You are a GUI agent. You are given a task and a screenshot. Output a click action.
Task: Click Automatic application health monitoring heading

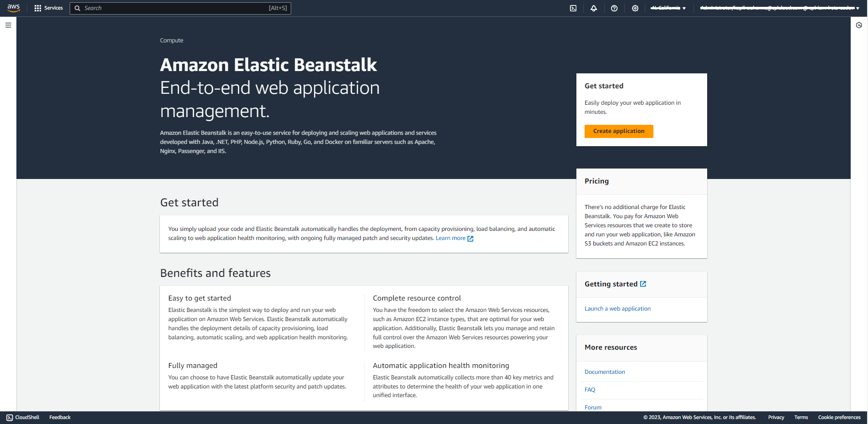tap(441, 366)
